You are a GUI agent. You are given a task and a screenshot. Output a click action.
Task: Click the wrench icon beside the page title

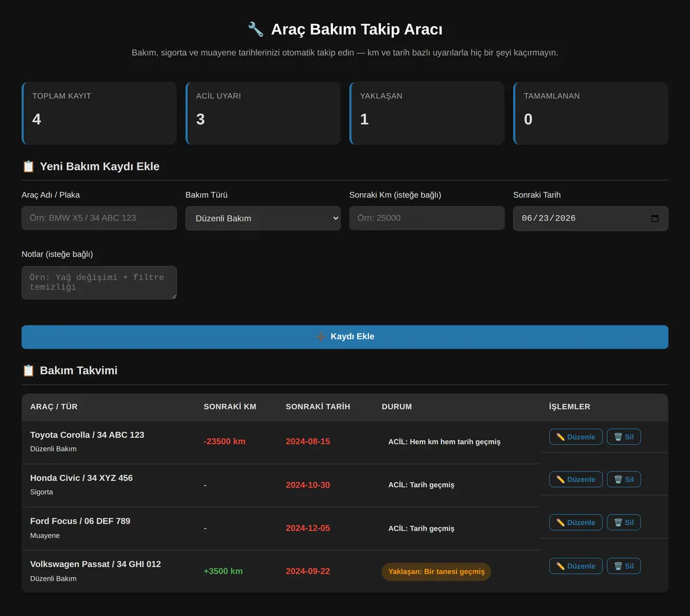point(255,29)
